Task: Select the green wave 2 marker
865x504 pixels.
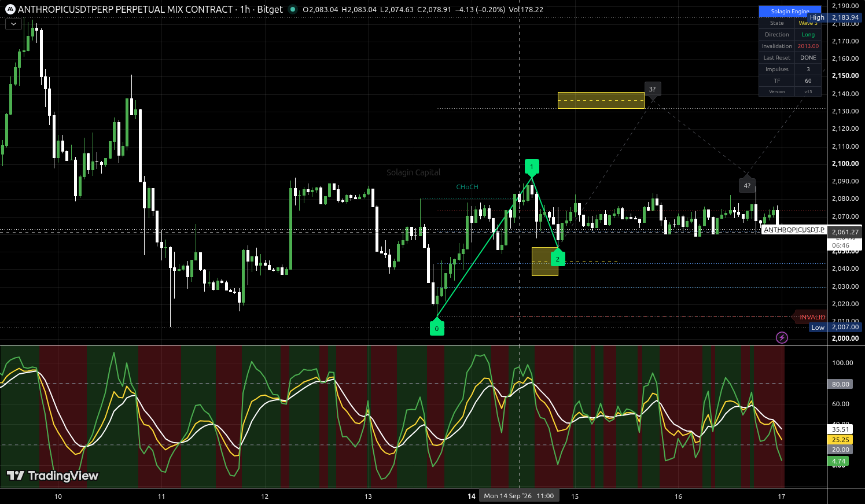Action: [558, 259]
